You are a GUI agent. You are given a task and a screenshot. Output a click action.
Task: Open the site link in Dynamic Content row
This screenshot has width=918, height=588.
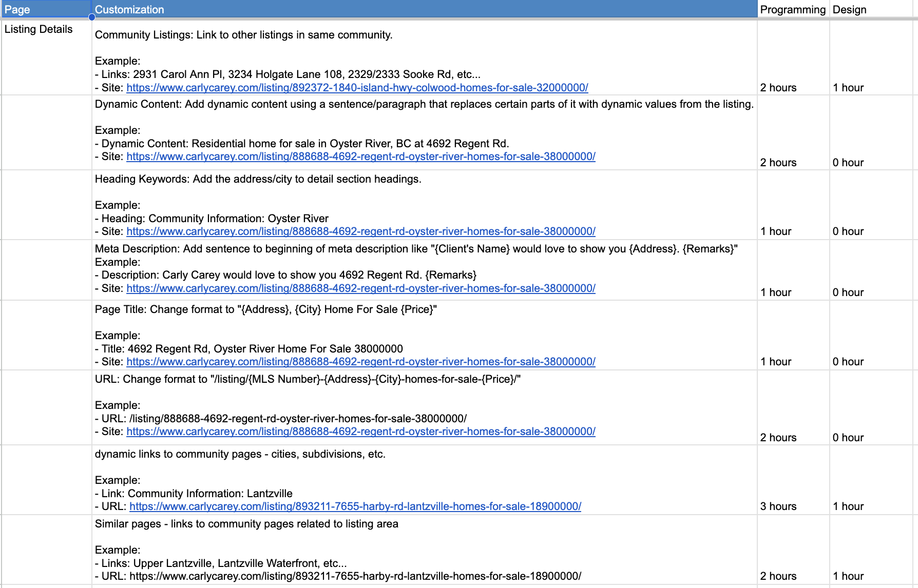[x=360, y=156]
